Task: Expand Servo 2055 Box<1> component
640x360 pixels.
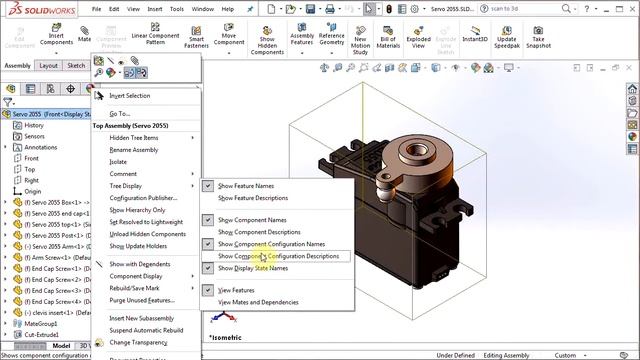Action: point(5,202)
